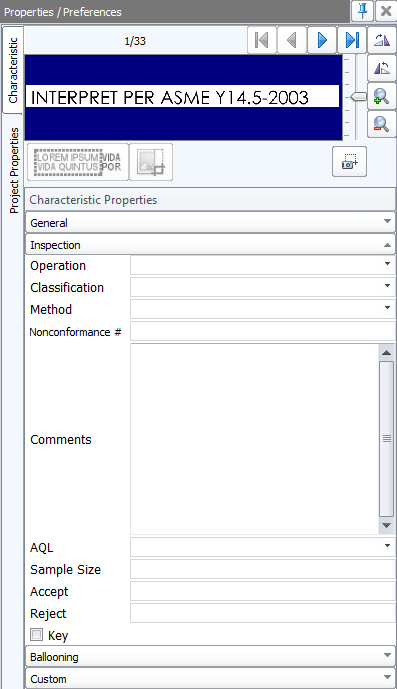Switch to the Project Properties tab
397x689 pixels.
pos(14,170)
